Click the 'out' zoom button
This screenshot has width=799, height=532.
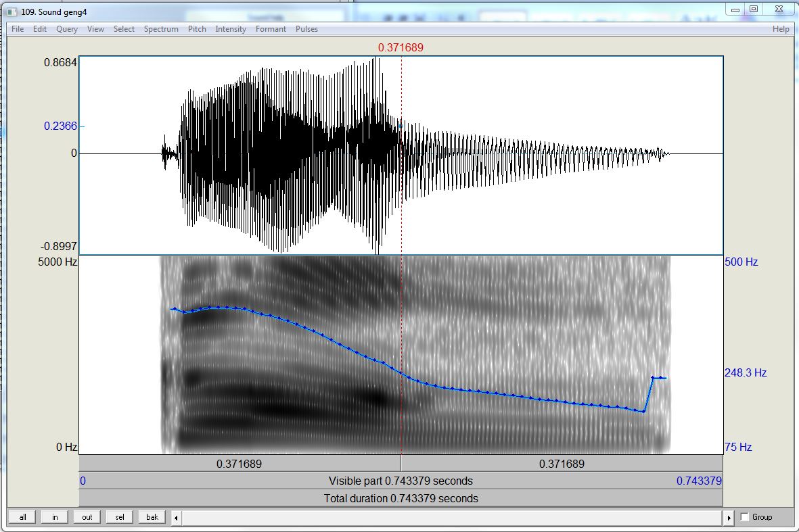coord(87,517)
